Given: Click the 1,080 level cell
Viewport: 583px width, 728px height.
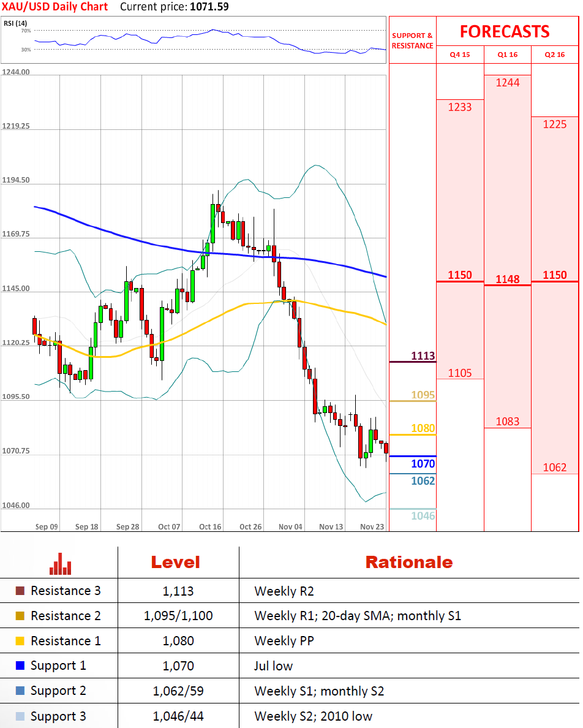Looking at the screenshot, I should click(178, 641).
